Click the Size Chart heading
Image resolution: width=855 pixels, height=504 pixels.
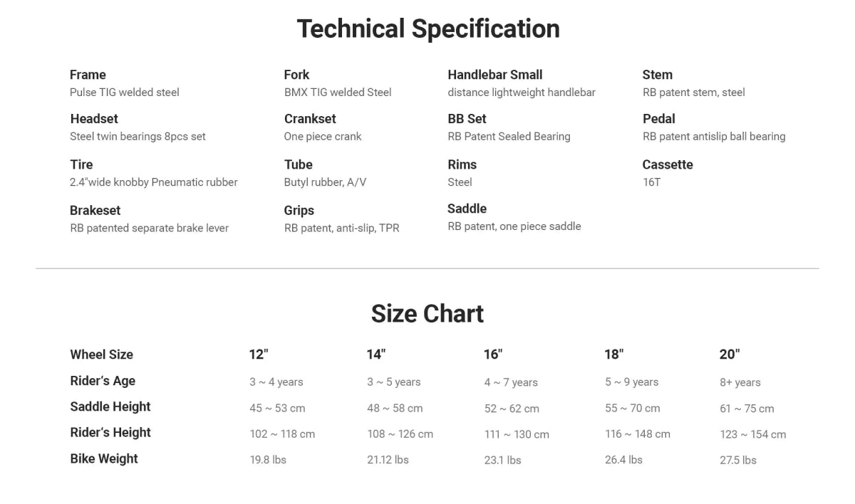point(427,314)
